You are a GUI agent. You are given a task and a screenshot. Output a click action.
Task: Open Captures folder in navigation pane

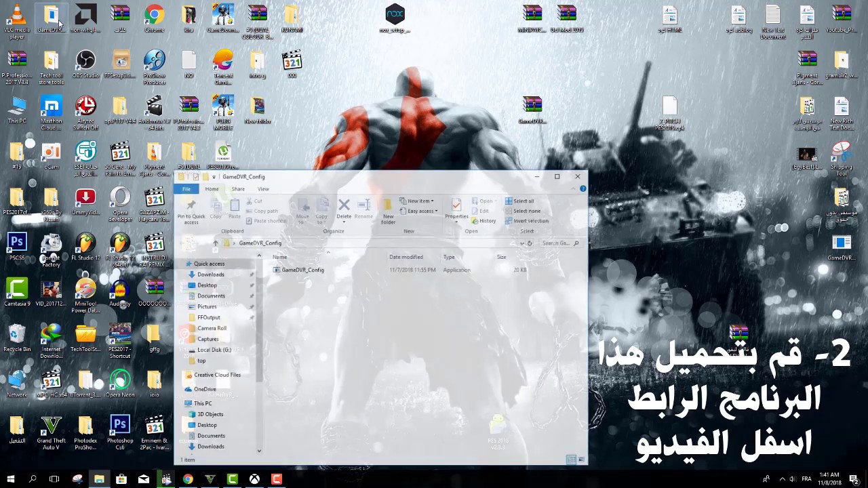pos(208,339)
